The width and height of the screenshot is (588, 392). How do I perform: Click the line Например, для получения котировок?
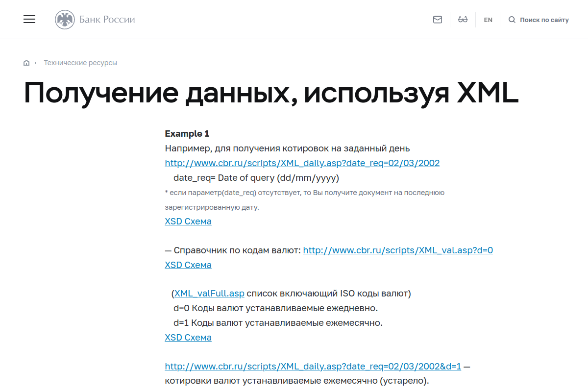(x=287, y=148)
